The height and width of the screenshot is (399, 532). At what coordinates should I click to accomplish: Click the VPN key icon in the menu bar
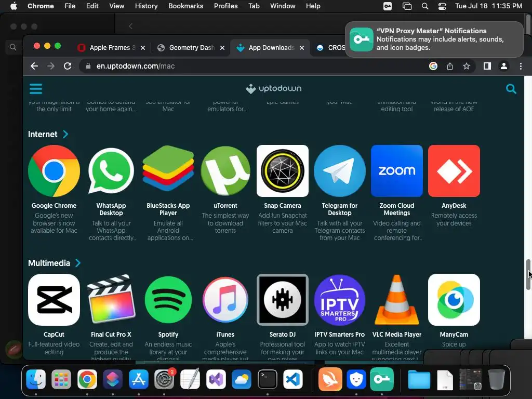tap(388, 6)
